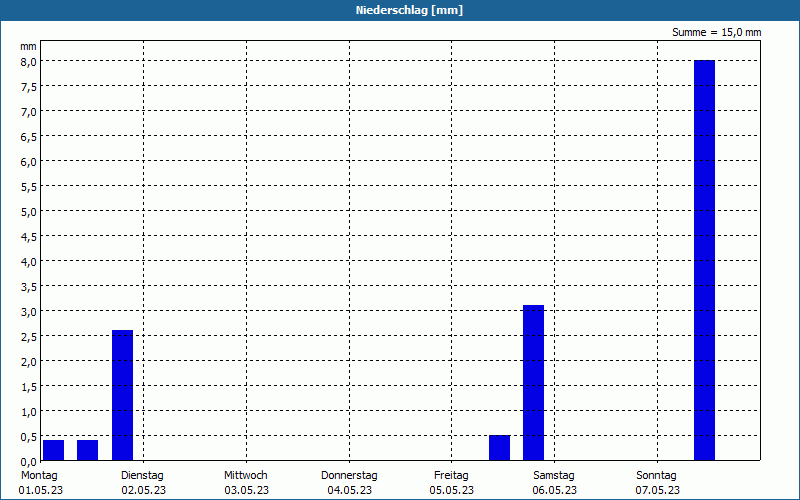Click the tallest bar on Sonntag reaching 8,0
This screenshot has width=800, height=500.
[x=704, y=260]
